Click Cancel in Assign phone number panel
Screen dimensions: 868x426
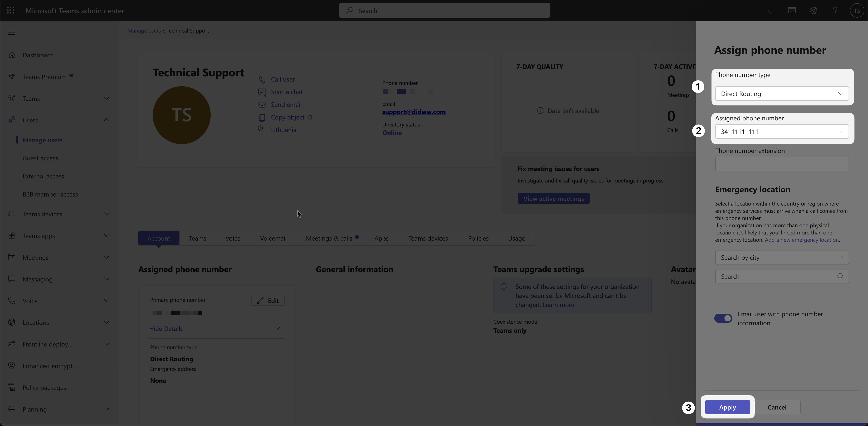coord(777,407)
